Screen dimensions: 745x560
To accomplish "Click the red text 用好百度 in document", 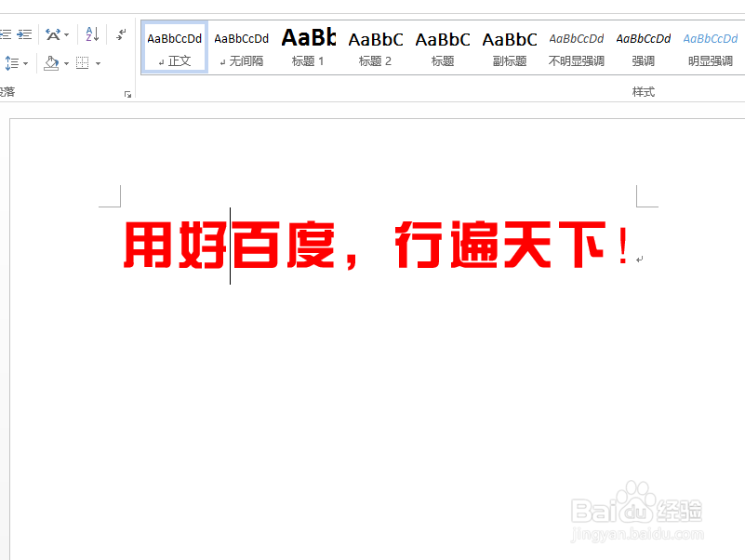I will tap(229, 245).
